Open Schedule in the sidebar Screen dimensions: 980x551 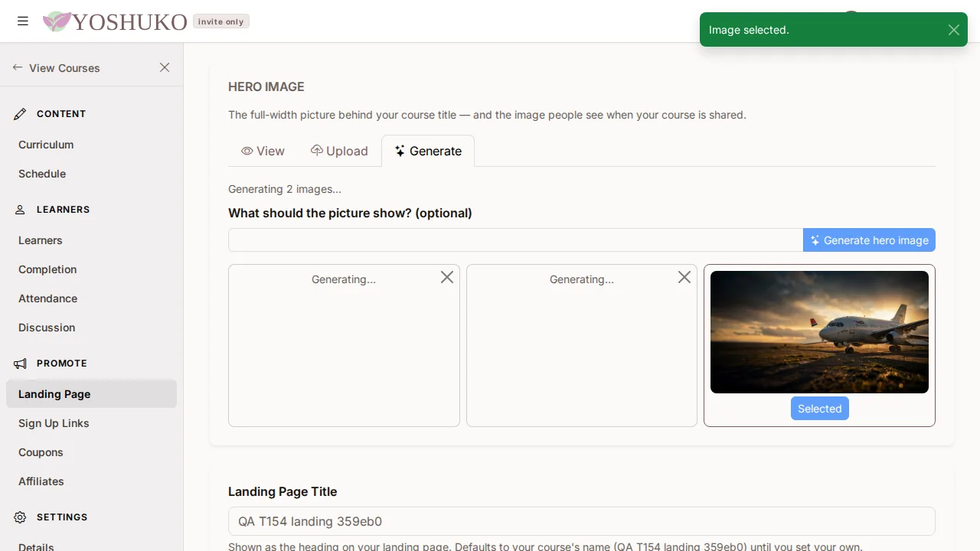42,174
